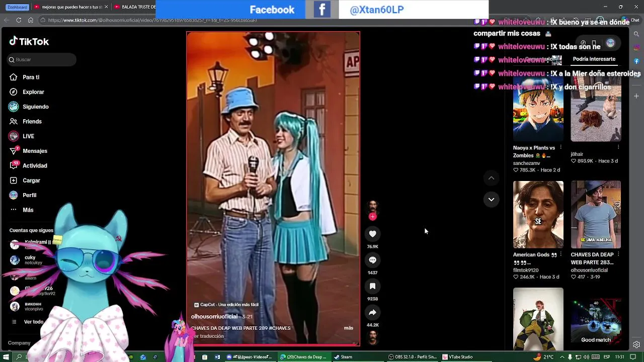Click the CapCut 'Una edición más fácil' tag
644x362 pixels.
(x=226, y=305)
